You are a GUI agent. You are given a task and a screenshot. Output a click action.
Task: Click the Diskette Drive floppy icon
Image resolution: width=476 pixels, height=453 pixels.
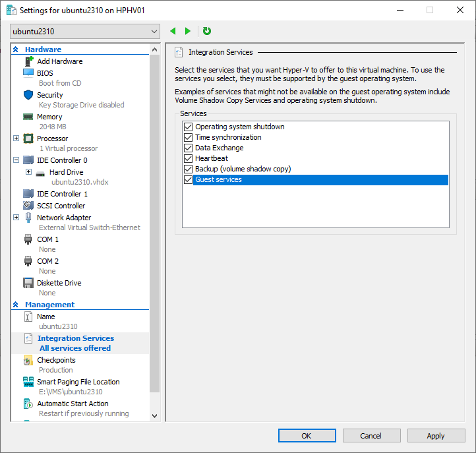coord(28,283)
